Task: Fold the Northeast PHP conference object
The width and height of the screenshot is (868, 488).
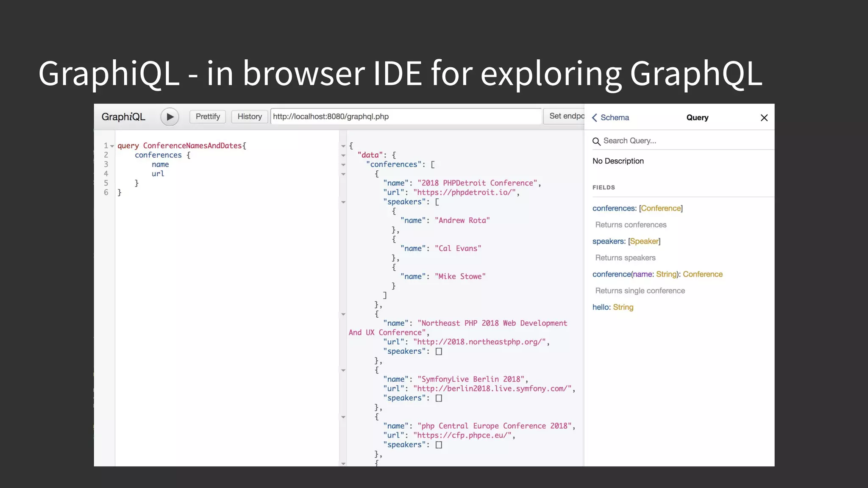Action: (x=343, y=314)
